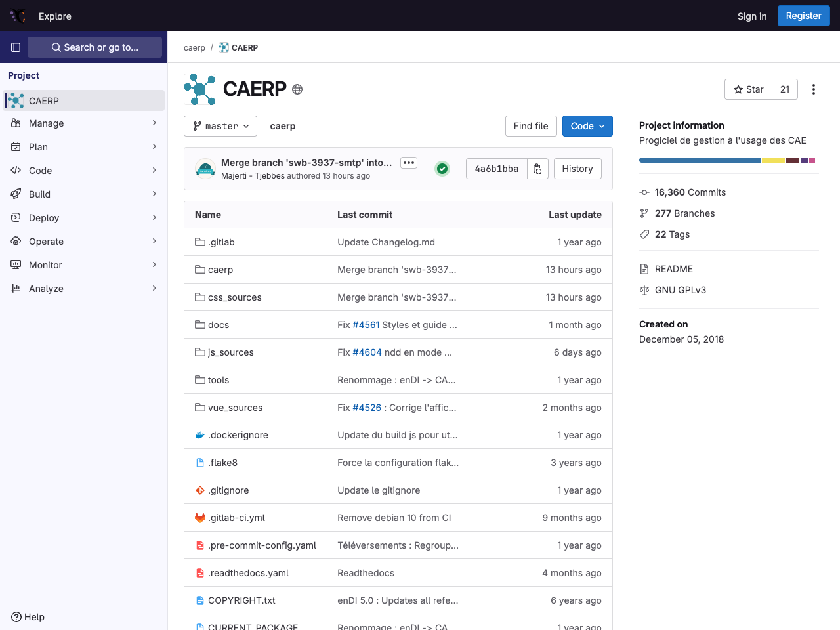The image size is (840, 630).
Task: Click dark red segment of language bar
Action: coord(793,160)
